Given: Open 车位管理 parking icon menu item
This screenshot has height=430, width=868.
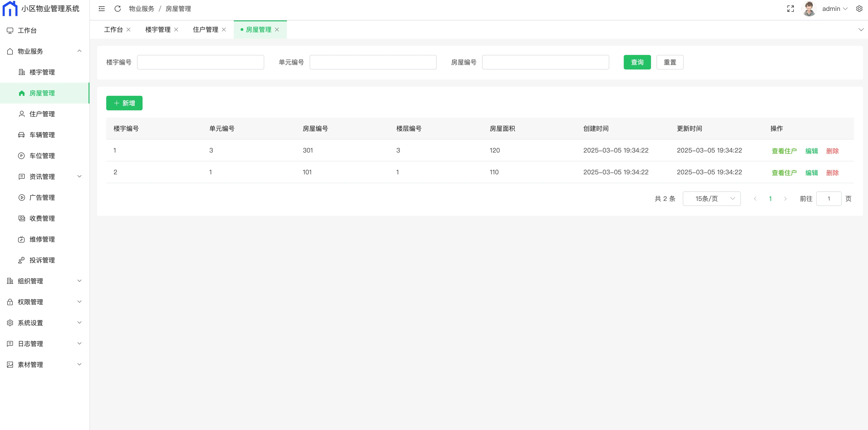Looking at the screenshot, I should [x=42, y=156].
